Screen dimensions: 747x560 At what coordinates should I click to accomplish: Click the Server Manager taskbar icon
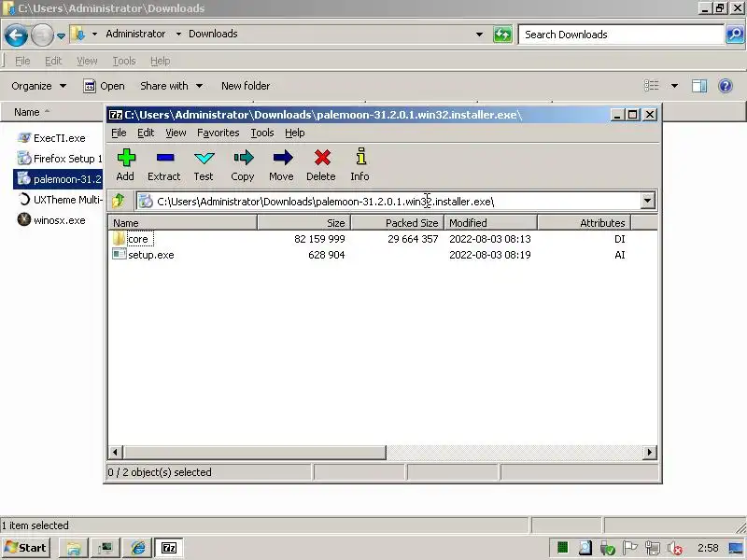[105, 548]
